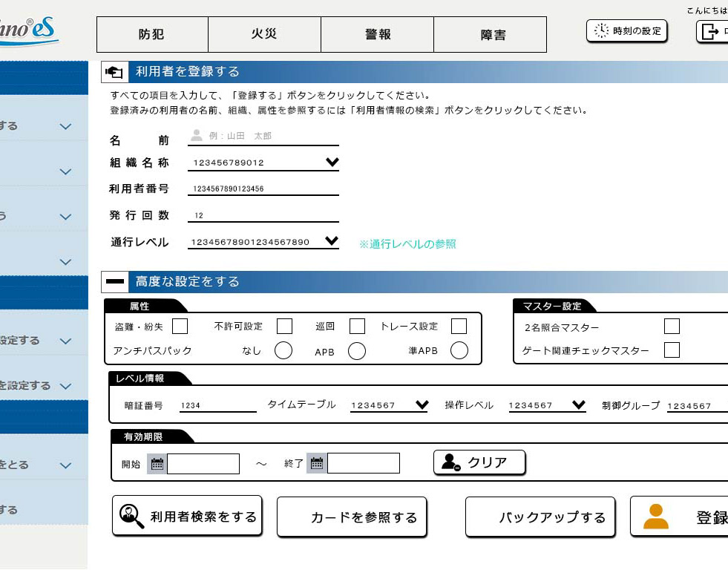This screenshot has width=728, height=570.
Task: Click the hand icon beside 利用者を登録する
Action: pyautogui.click(x=114, y=72)
